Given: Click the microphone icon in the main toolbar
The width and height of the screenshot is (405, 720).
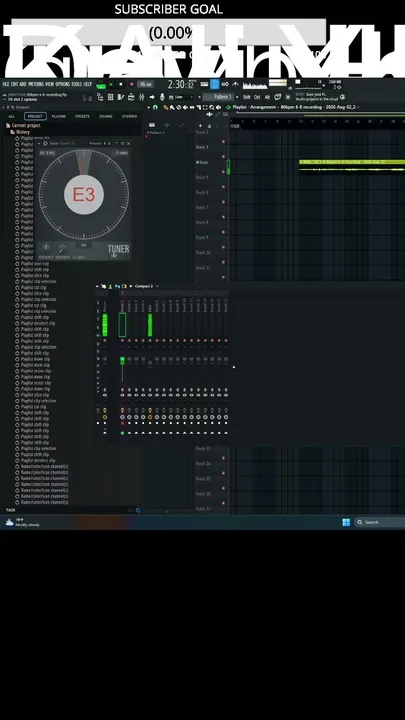Looking at the screenshot, I should 162,97.
